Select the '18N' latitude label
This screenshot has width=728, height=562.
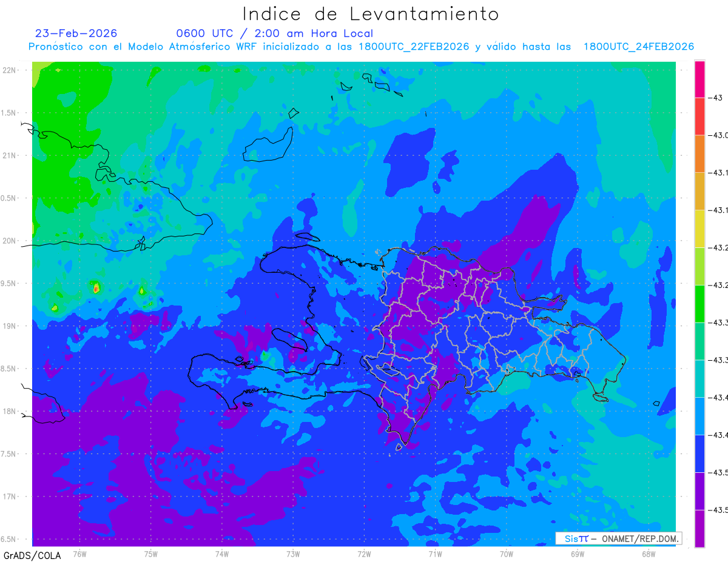pyautogui.click(x=10, y=411)
